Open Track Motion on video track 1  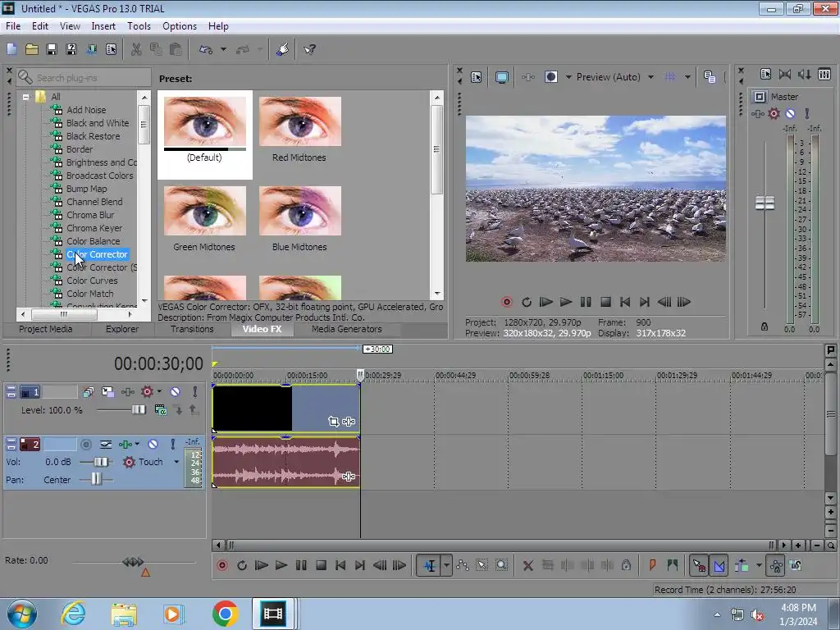(107, 391)
